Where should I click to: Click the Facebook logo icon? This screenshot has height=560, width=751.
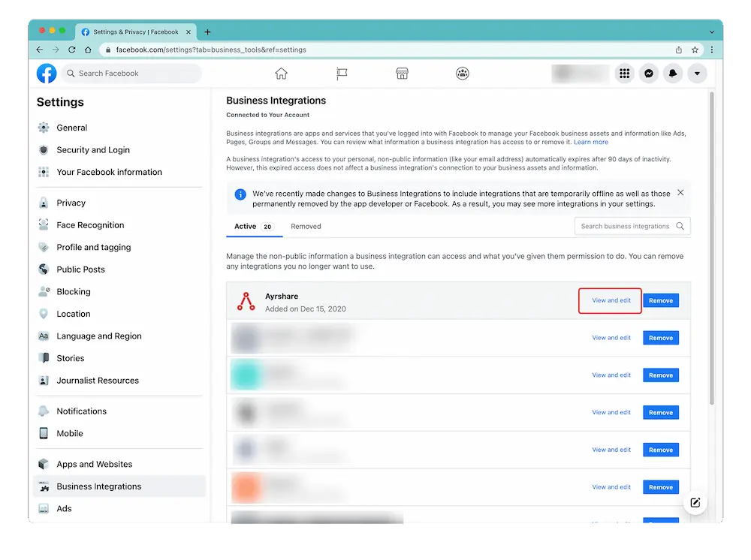pos(47,74)
